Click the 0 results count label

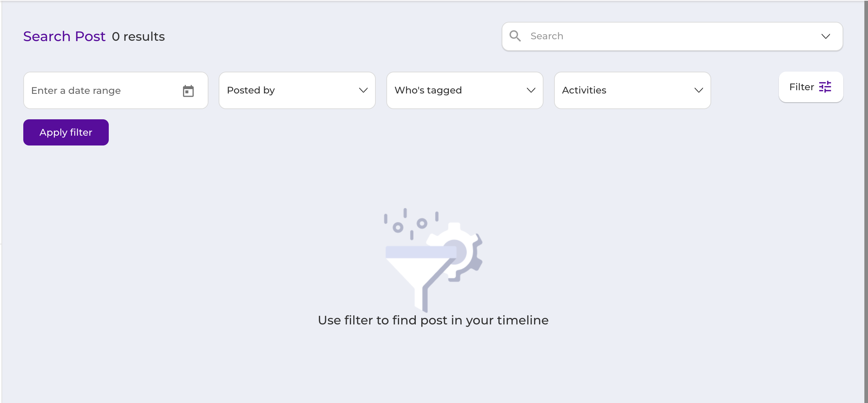pos(138,37)
